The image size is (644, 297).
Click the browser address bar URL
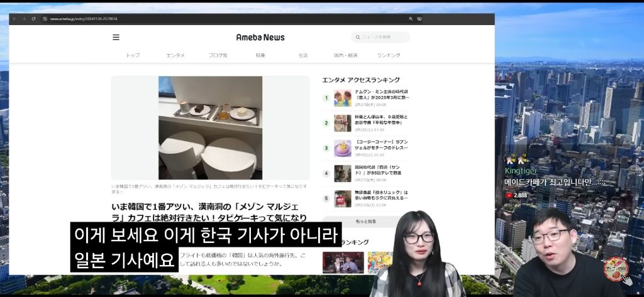point(83,19)
